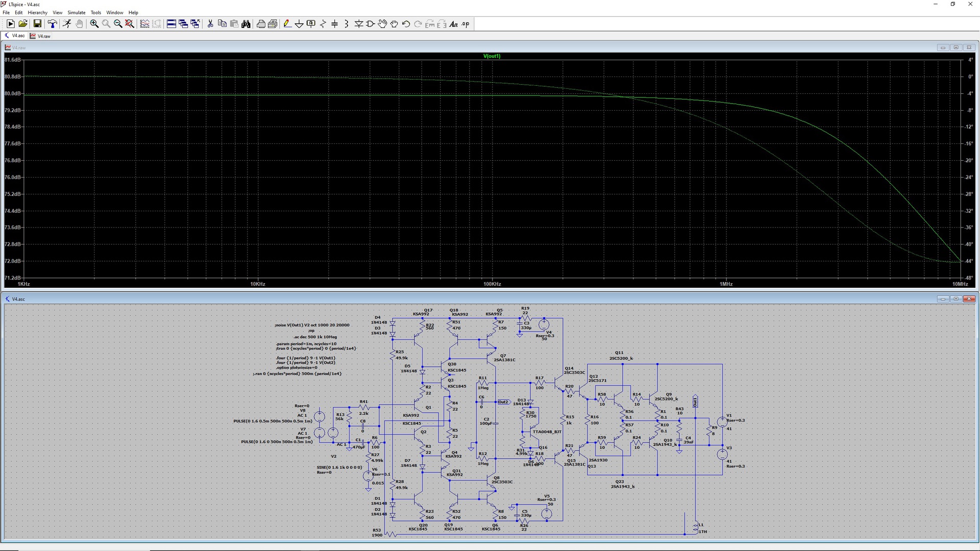Open the Simulate menu

coord(77,12)
